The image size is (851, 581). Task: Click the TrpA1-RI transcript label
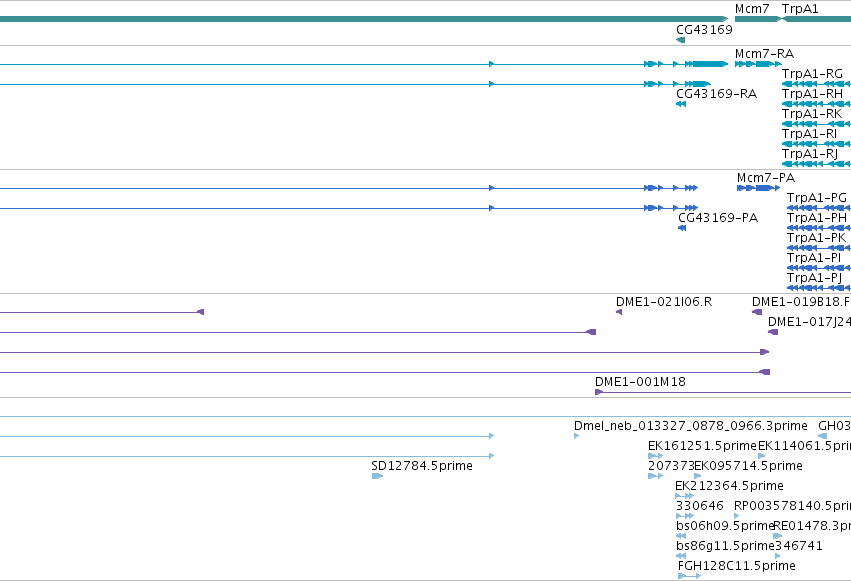(809, 134)
